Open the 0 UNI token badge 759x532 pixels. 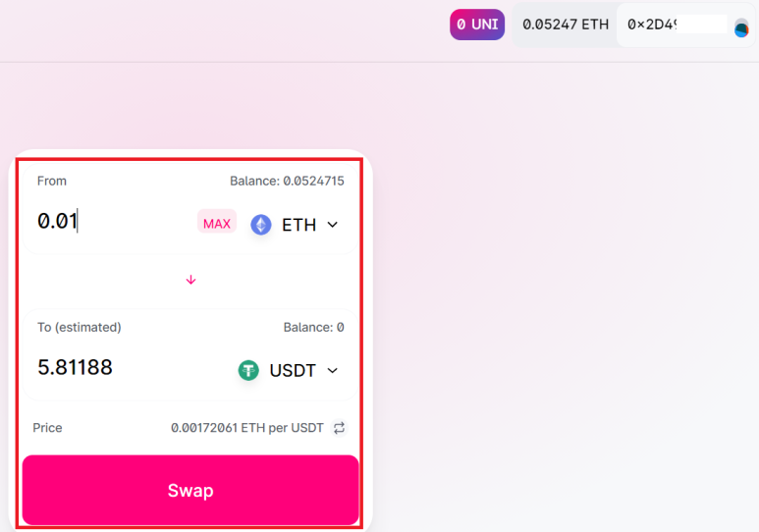point(477,25)
